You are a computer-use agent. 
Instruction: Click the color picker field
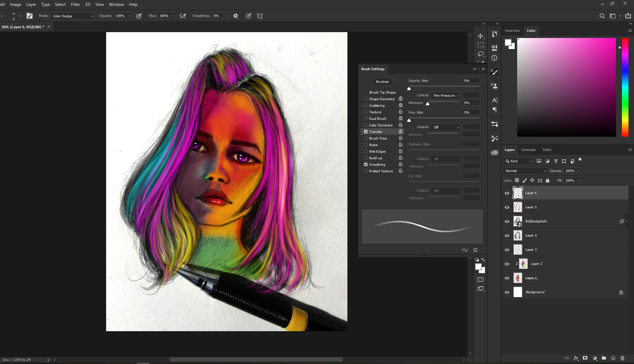[x=566, y=87]
